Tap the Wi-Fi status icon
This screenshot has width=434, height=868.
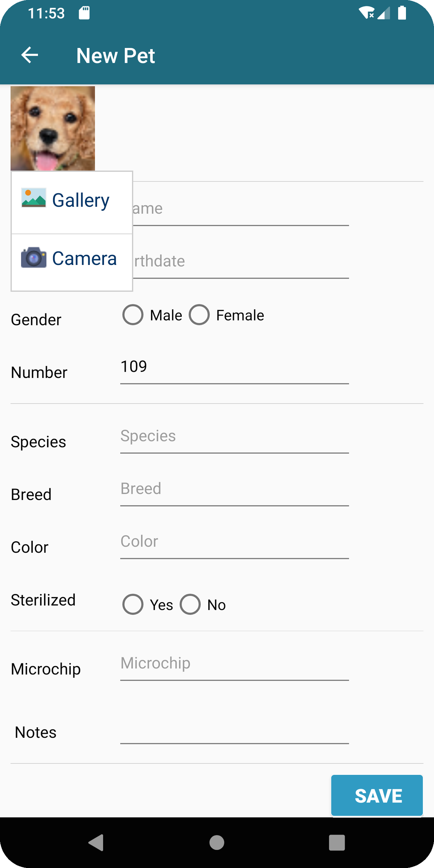pos(366,13)
